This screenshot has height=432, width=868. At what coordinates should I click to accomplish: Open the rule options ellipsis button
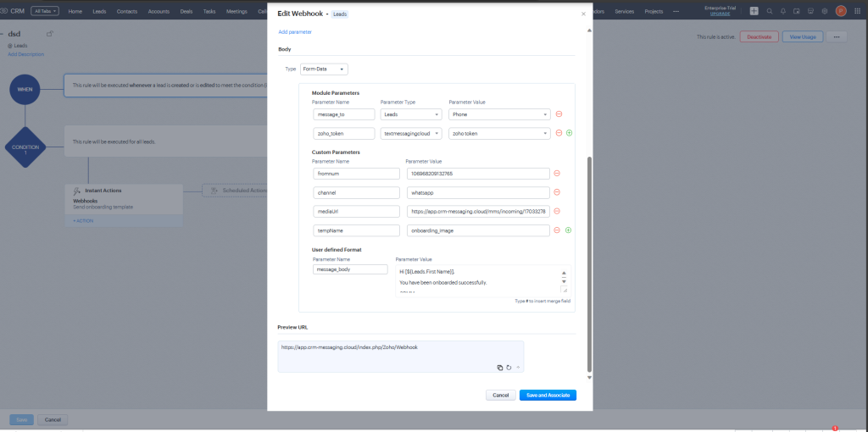tap(837, 36)
